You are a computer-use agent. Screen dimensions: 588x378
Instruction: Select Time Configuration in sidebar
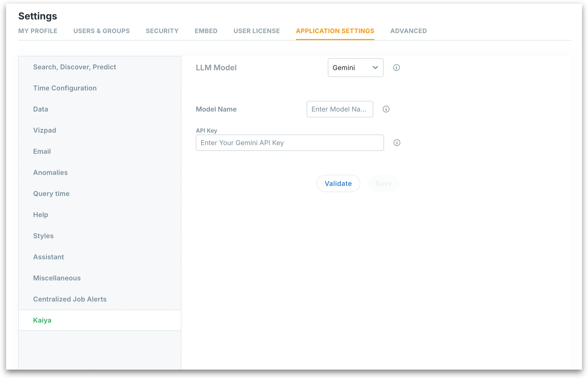pos(65,88)
